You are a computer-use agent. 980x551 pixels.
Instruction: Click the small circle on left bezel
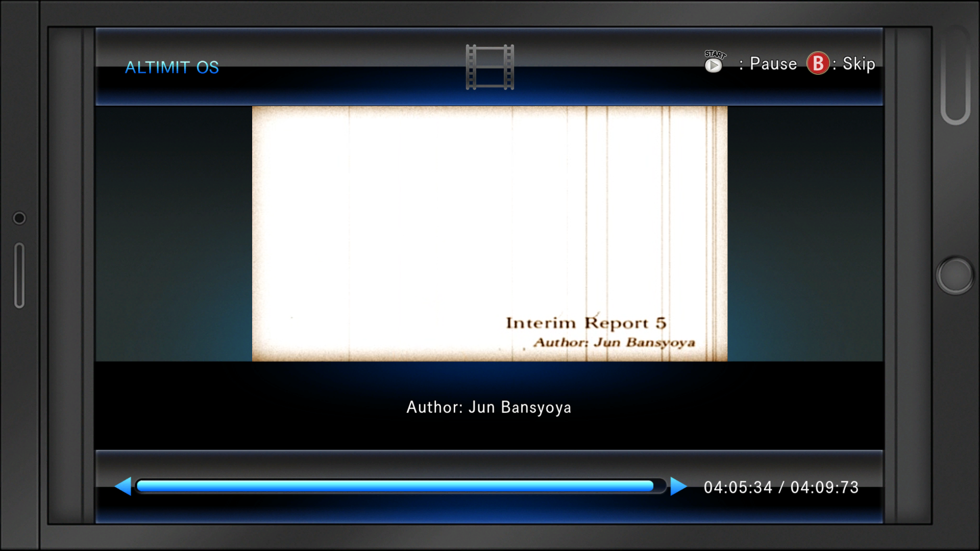pyautogui.click(x=19, y=218)
